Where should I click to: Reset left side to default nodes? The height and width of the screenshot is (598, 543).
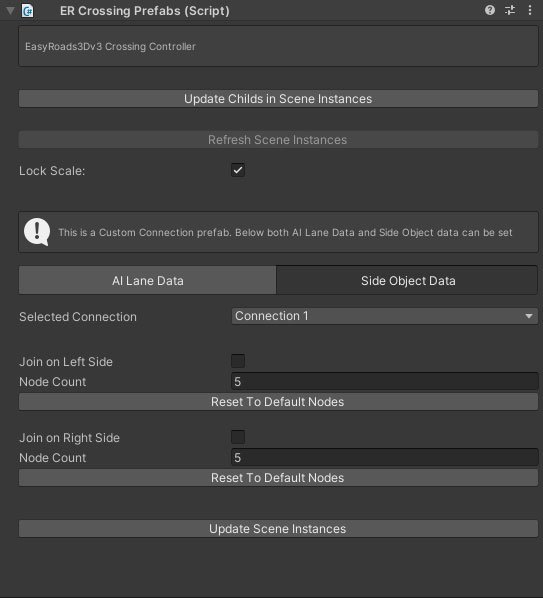coord(278,402)
